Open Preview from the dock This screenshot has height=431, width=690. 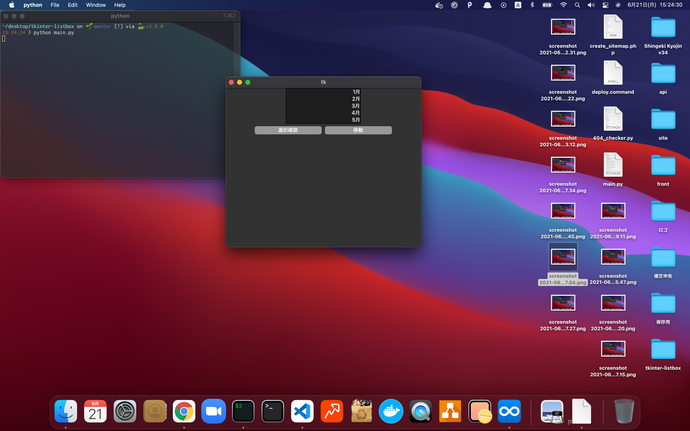(552, 411)
